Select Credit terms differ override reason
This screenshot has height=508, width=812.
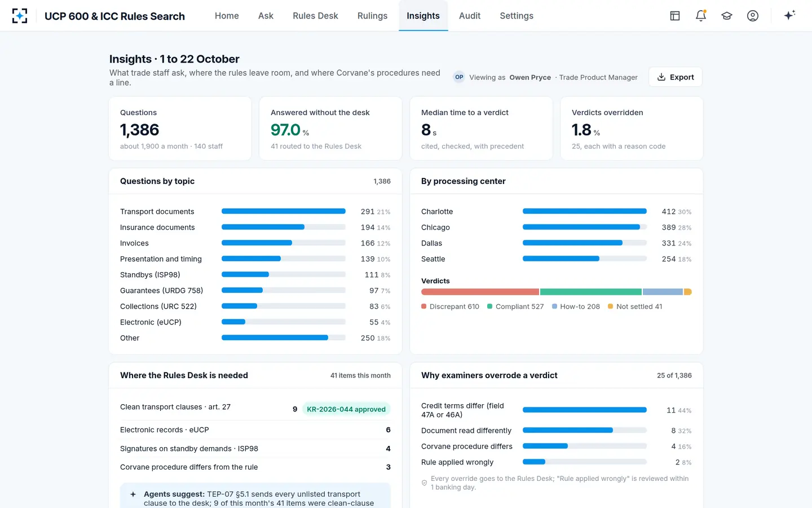pos(557,410)
